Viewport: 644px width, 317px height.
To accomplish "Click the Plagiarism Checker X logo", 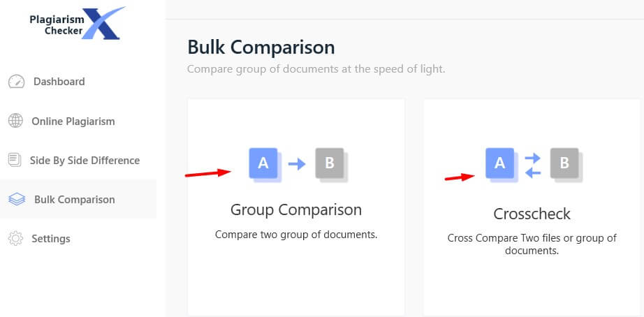I will click(x=77, y=24).
